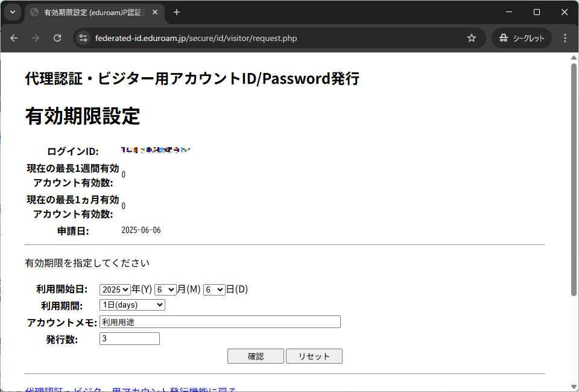Focus the 発行数 input field
The image size is (579, 392).
click(x=129, y=339)
